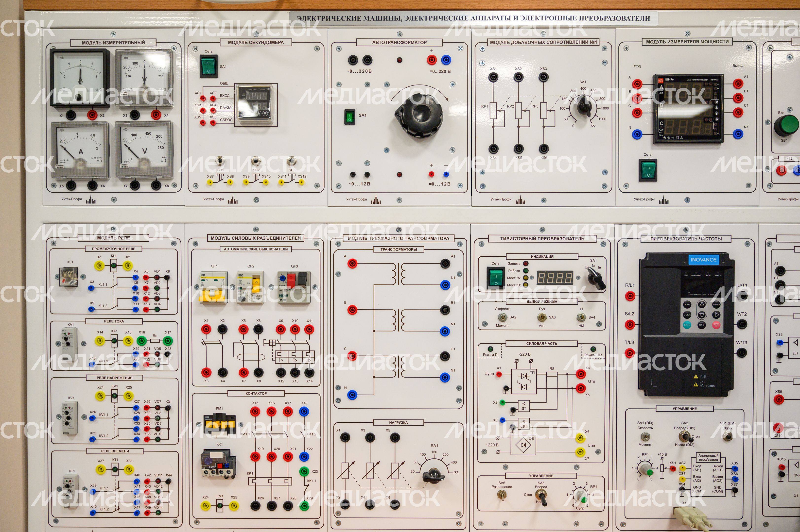Image resolution: width=800 pixels, height=532 pixels.
Task: Select the KL1 intermediate relay
Action: point(69,277)
